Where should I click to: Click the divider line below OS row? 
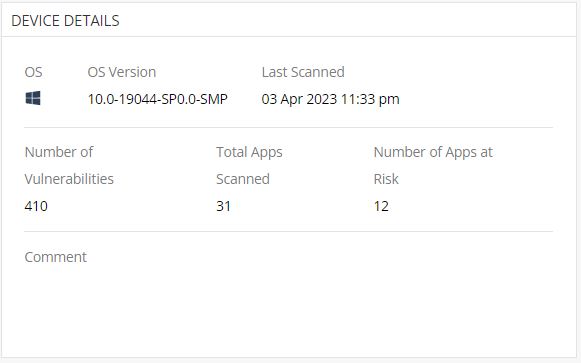click(x=288, y=127)
